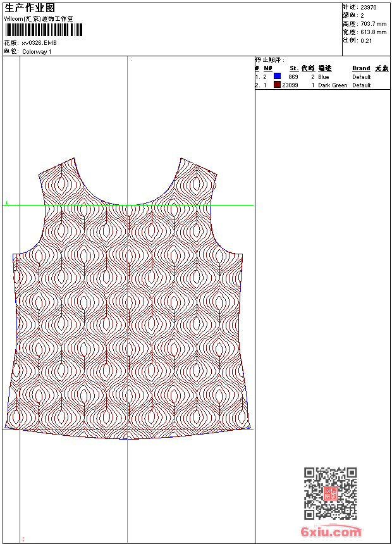
Task: Click the height value 703.7 mm
Action: coord(373,23)
